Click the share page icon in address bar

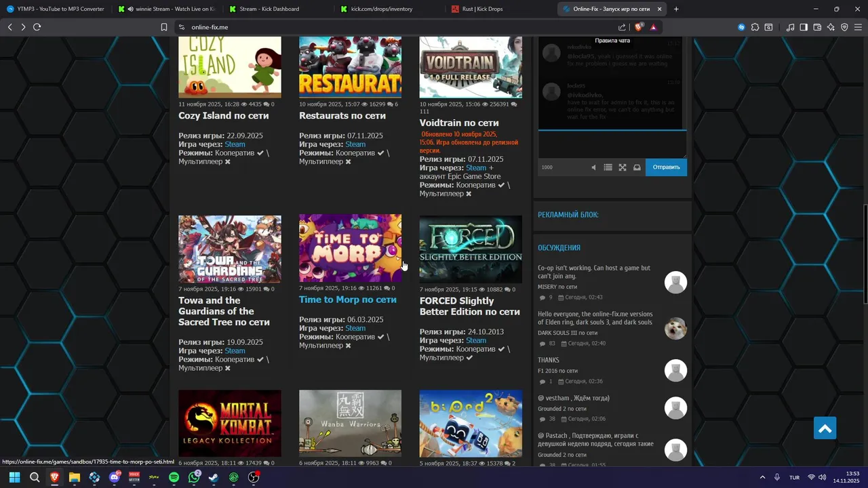623,27
